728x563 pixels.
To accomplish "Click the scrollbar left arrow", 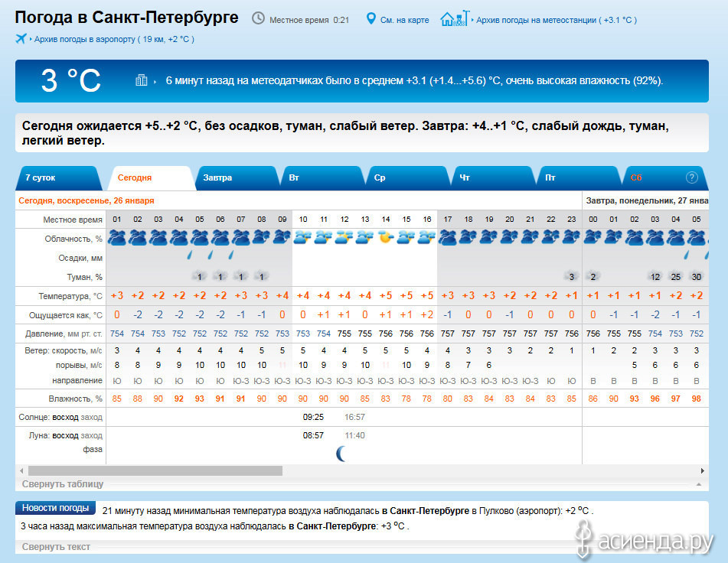I will (21, 470).
